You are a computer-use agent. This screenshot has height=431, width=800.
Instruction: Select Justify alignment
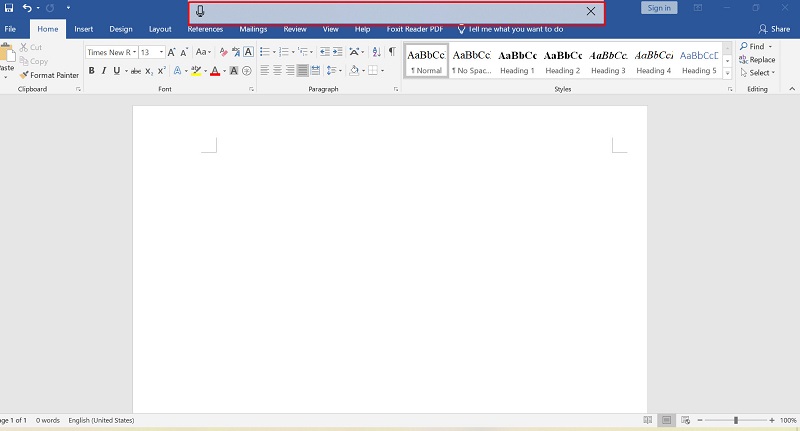tap(303, 70)
